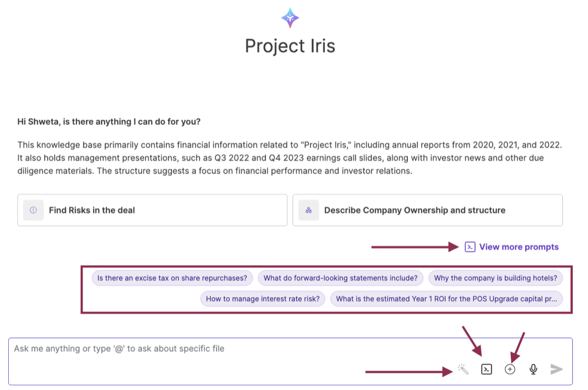Viewport: 588px width, 390px height.
Task: Select the POS Upgrade Year 1 ROI prompt
Action: (447, 299)
